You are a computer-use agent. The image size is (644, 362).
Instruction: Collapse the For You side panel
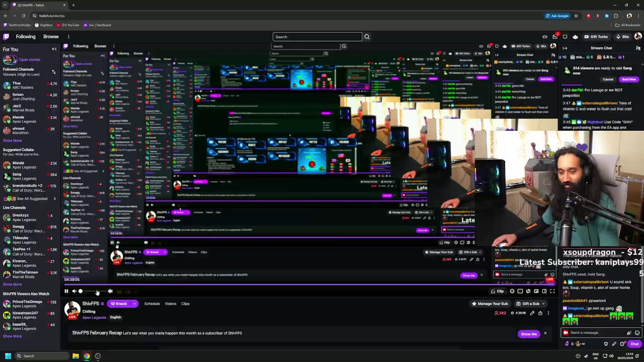pyautogui.click(x=54, y=49)
